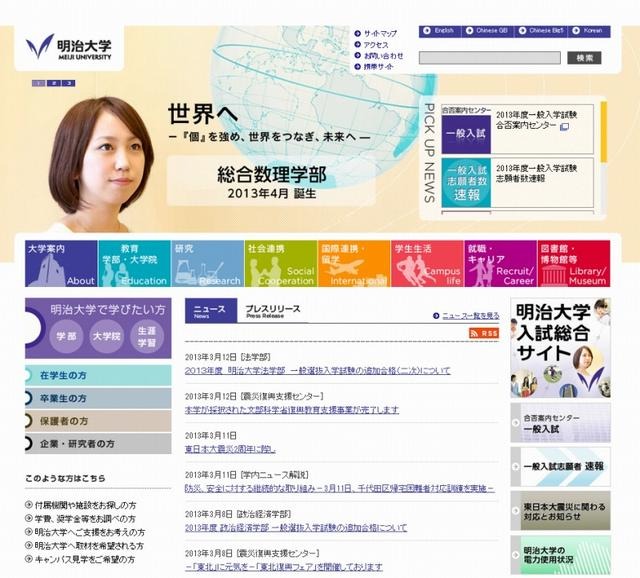Viewport: 640px width, 578px height.
Task: Show slide 3 of the banner
Action: (x=69, y=83)
